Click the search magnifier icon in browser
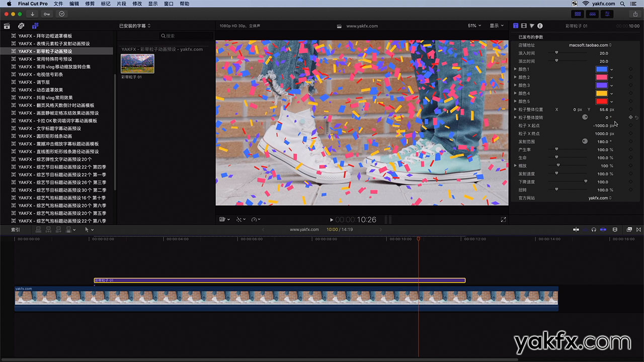644x362 pixels. pos(163,36)
